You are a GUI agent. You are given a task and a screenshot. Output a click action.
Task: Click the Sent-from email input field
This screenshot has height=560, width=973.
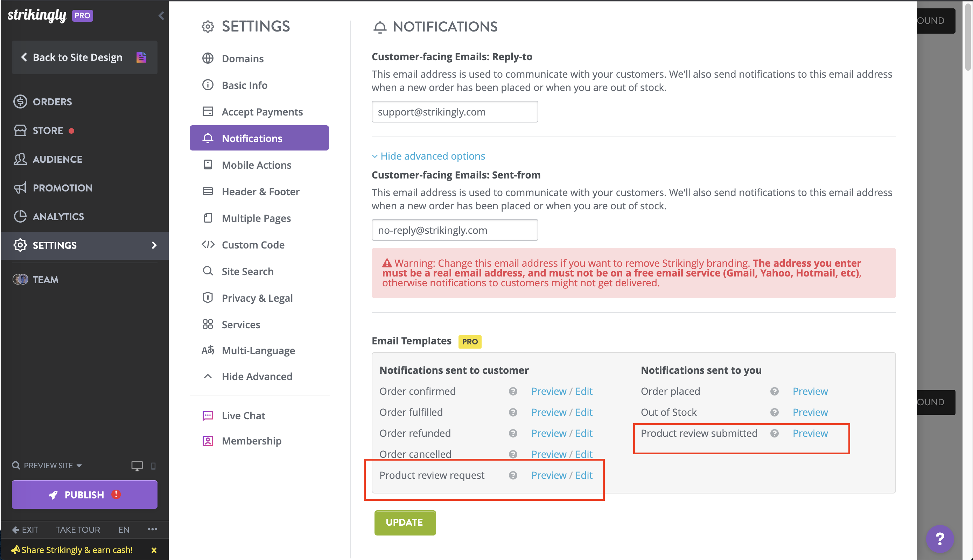coord(455,230)
